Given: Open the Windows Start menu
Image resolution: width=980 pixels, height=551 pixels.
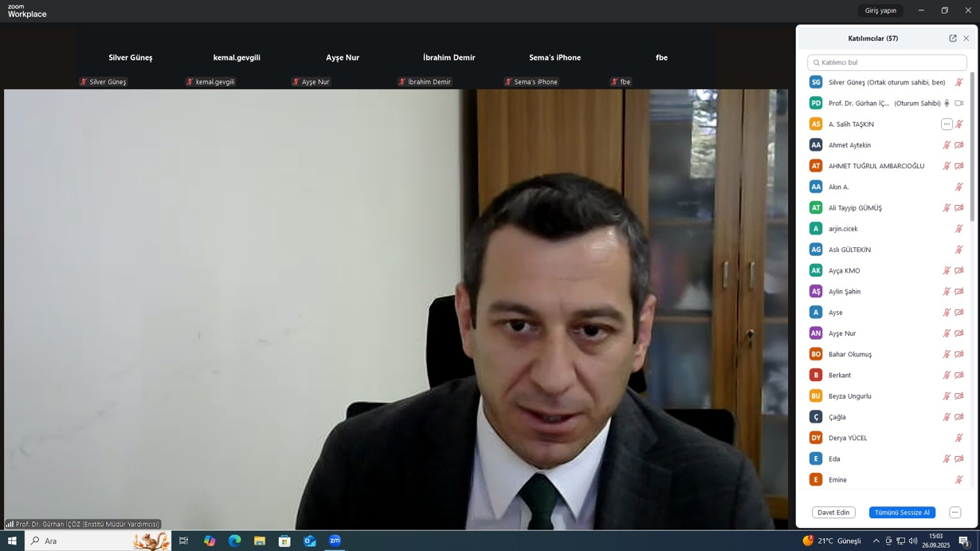Looking at the screenshot, I should pyautogui.click(x=12, y=541).
